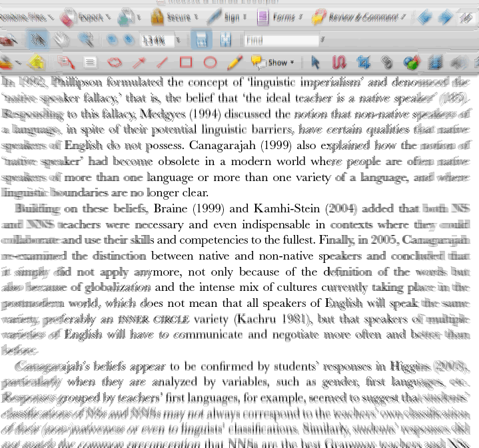Switch to fit-width page view
Screen dimensions: 479x448
click(x=225, y=41)
